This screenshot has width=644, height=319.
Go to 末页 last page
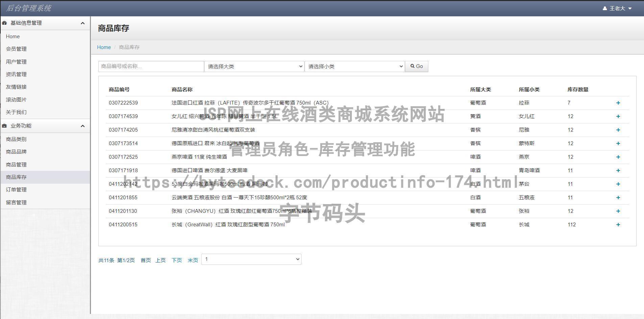coord(193,260)
